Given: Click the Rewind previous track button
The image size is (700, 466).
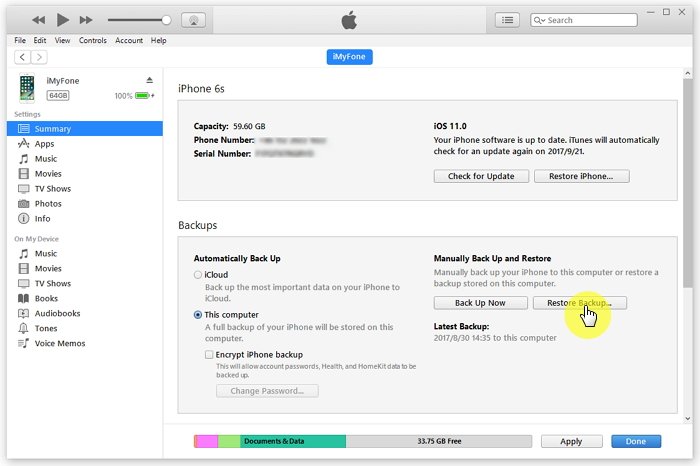Looking at the screenshot, I should [38, 20].
